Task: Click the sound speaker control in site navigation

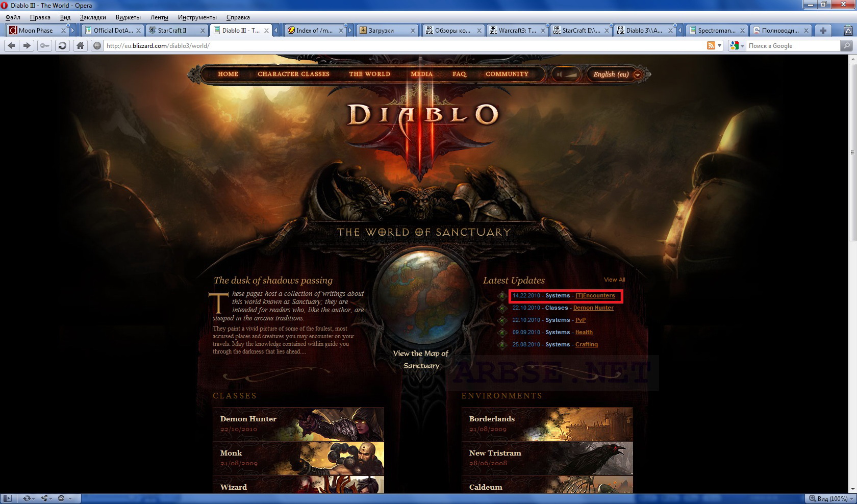Action: (566, 74)
